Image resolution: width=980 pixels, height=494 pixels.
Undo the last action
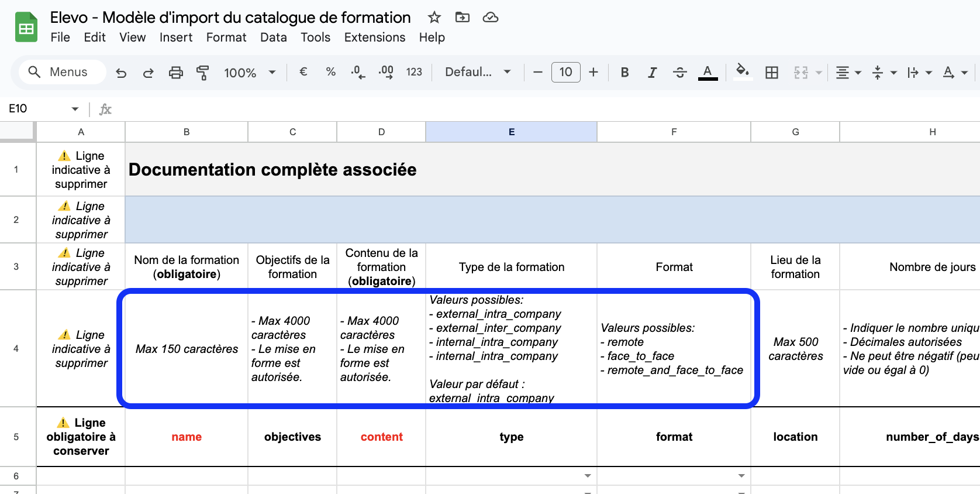[121, 73]
